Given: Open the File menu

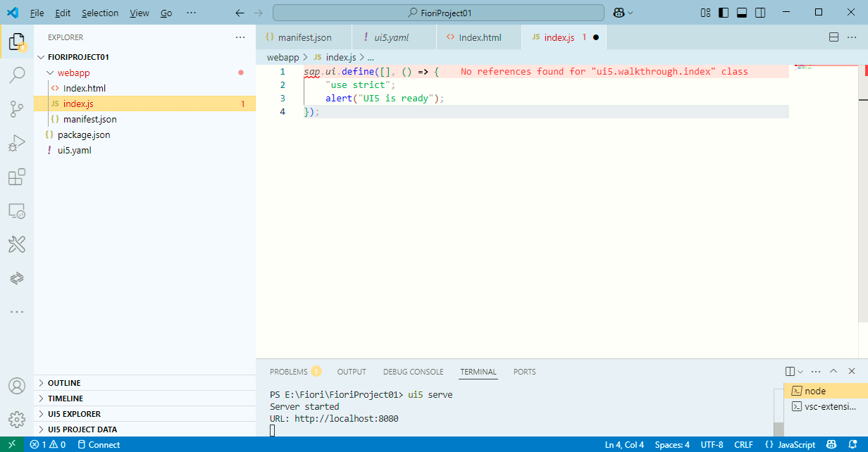Looking at the screenshot, I should point(37,13).
